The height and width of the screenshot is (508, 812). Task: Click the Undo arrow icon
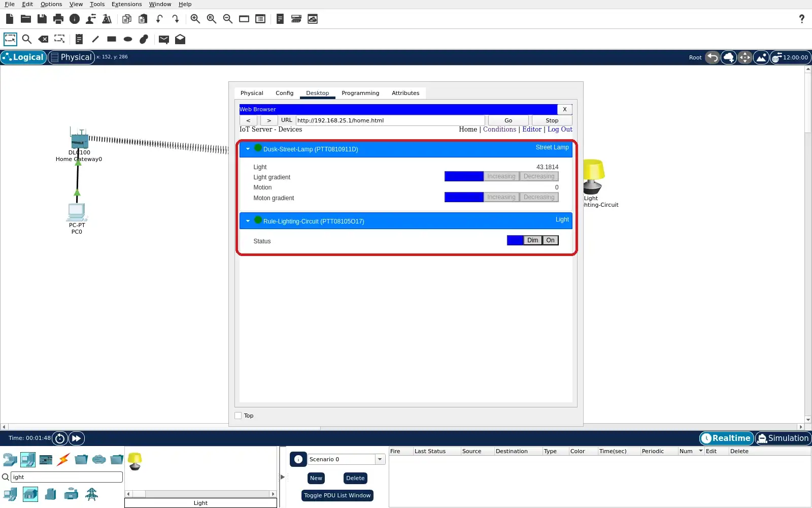[x=159, y=19]
